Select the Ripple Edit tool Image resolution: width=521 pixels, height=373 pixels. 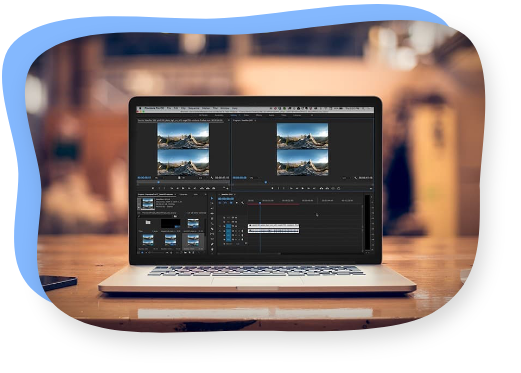(212, 208)
